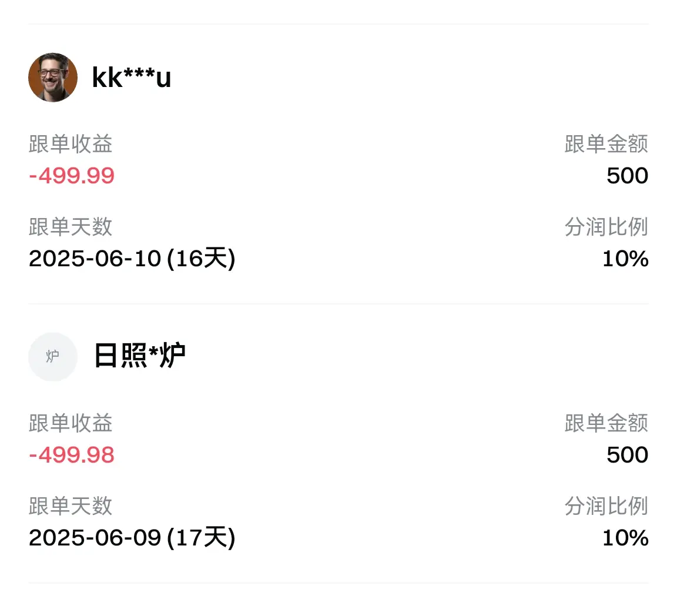Select the 2025-06-10 (16天) date text
This screenshot has height=616, width=677.
tap(132, 259)
